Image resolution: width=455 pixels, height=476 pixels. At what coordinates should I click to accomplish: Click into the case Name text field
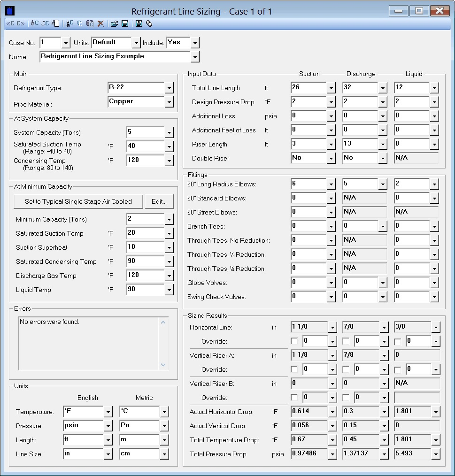pos(115,57)
